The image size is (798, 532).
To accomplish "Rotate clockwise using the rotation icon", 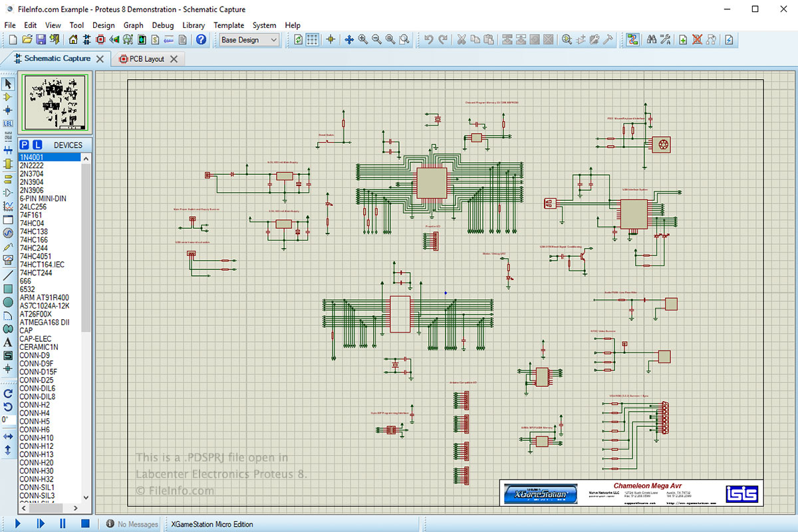I will (x=8, y=393).
